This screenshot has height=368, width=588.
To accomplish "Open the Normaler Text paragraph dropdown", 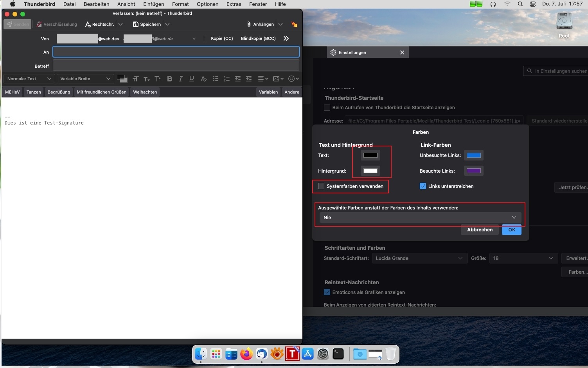I will click(x=29, y=79).
